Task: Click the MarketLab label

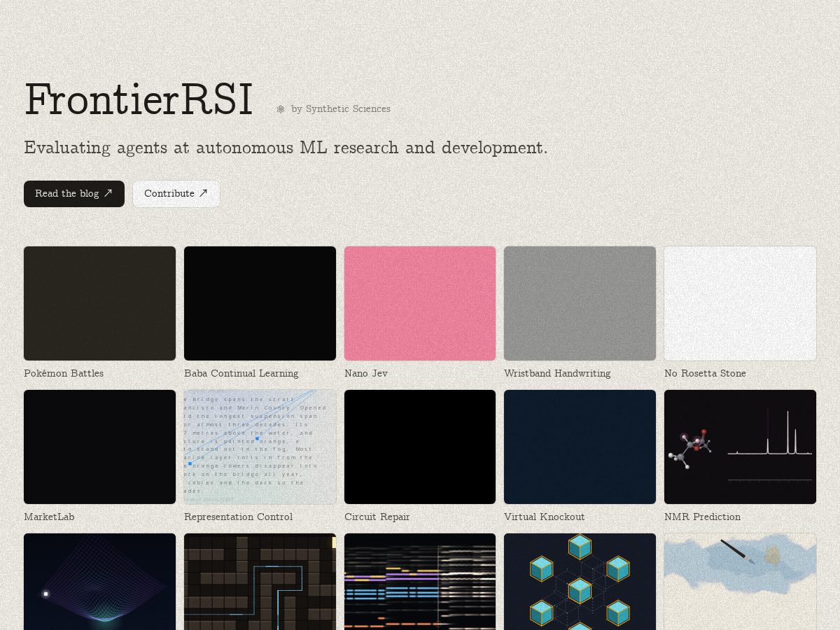Action: (49, 517)
